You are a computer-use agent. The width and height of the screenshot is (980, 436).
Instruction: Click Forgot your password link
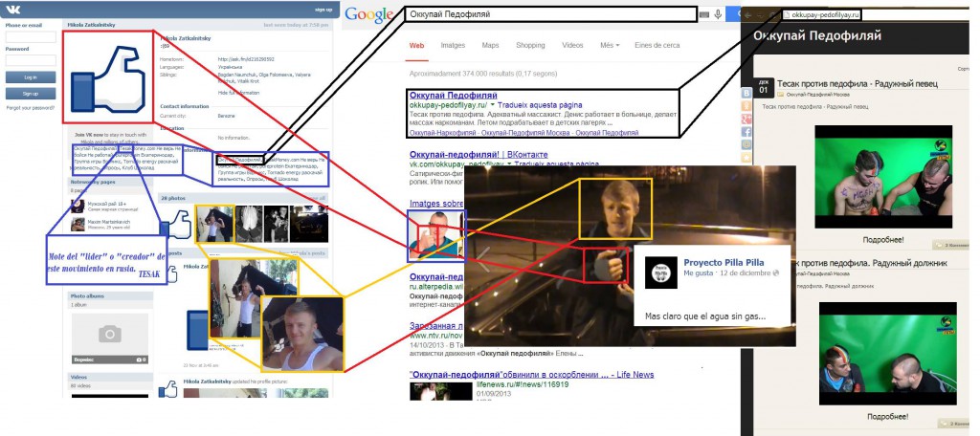point(30,107)
